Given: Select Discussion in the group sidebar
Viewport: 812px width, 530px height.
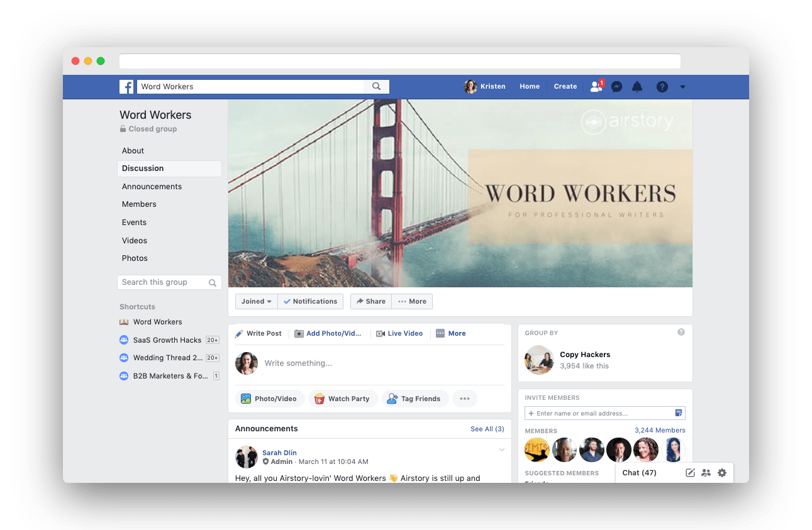Looking at the screenshot, I should (169, 168).
